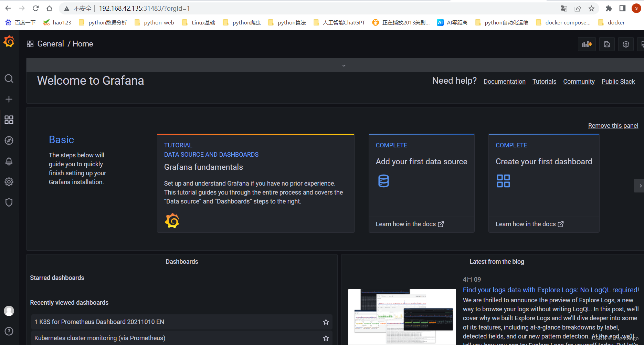
Task: Open the Server Admin shield icon
Action: tap(9, 202)
